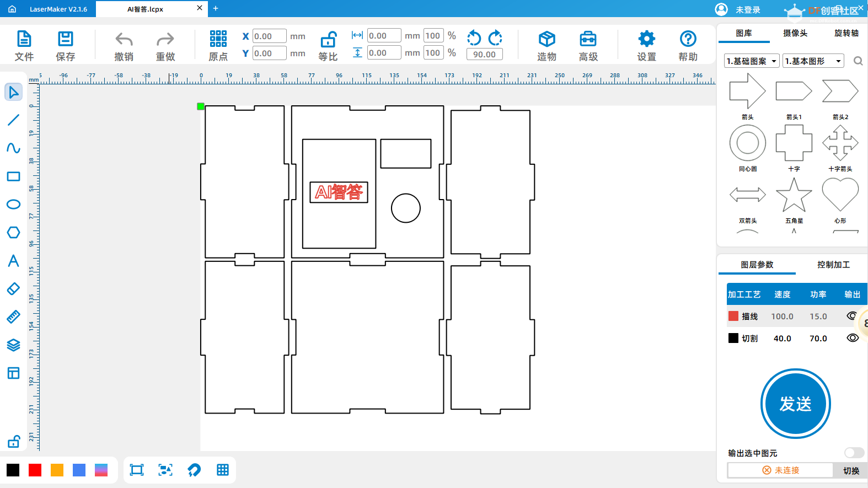Image resolution: width=868 pixels, height=488 pixels.
Task: Open the layers tool in sidebar
Action: click(x=13, y=345)
